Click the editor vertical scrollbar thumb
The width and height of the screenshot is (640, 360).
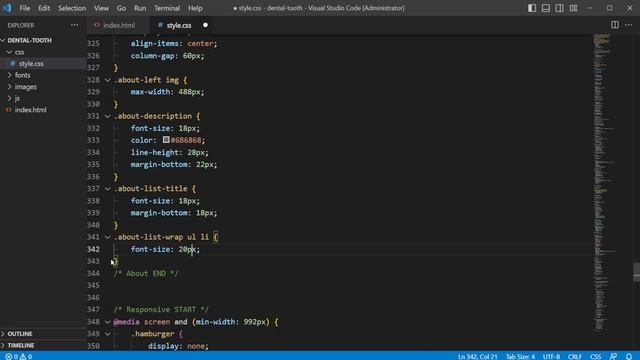[636, 272]
